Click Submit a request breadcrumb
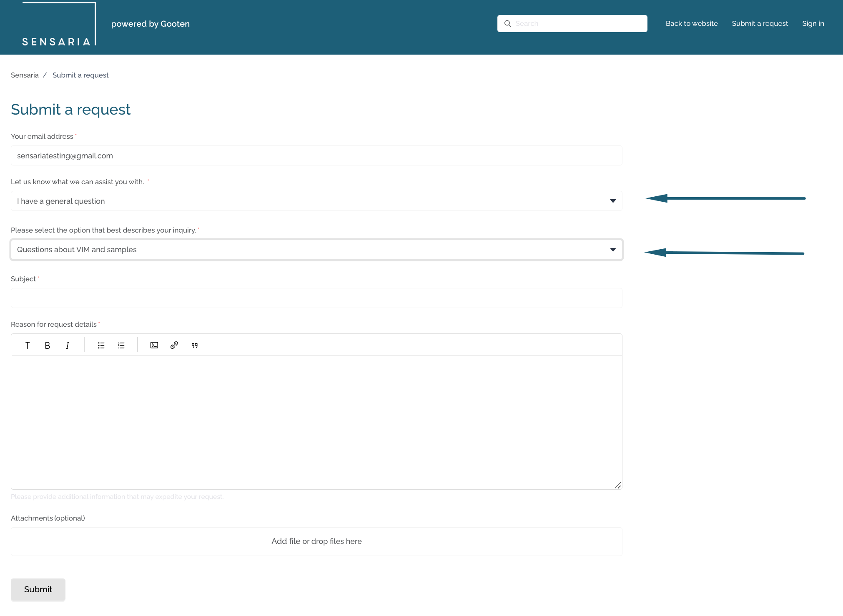Image resolution: width=843 pixels, height=616 pixels. click(x=80, y=75)
